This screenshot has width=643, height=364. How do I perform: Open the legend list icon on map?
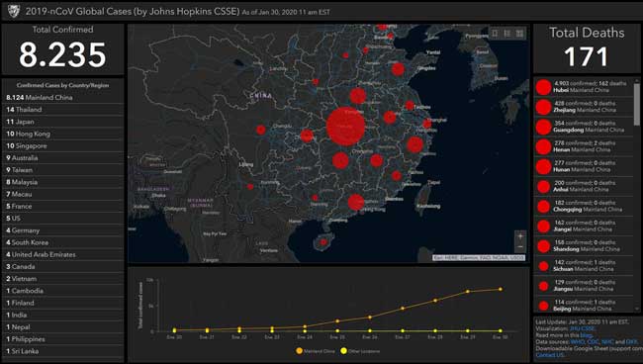pos(507,34)
